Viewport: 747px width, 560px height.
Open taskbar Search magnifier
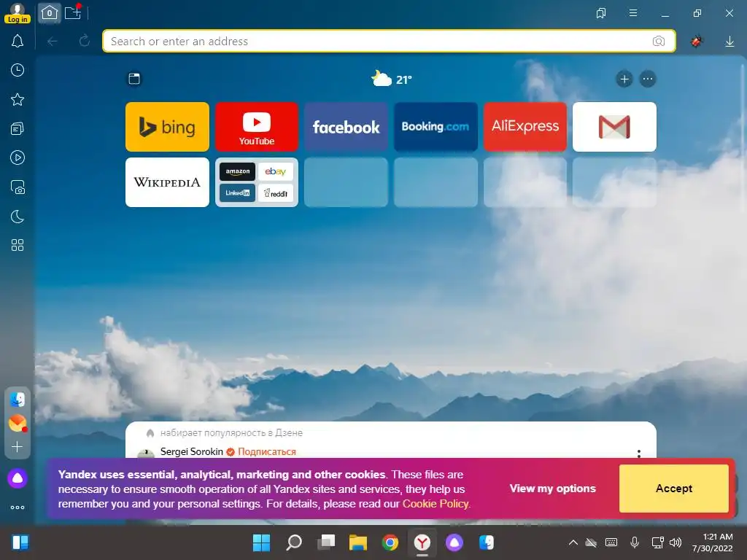pos(293,542)
